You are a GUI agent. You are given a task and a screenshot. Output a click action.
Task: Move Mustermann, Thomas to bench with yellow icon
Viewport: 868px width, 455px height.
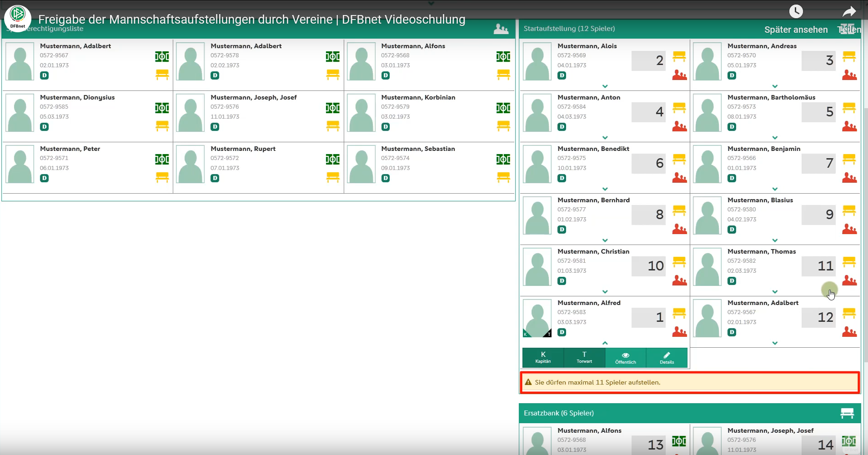849,262
